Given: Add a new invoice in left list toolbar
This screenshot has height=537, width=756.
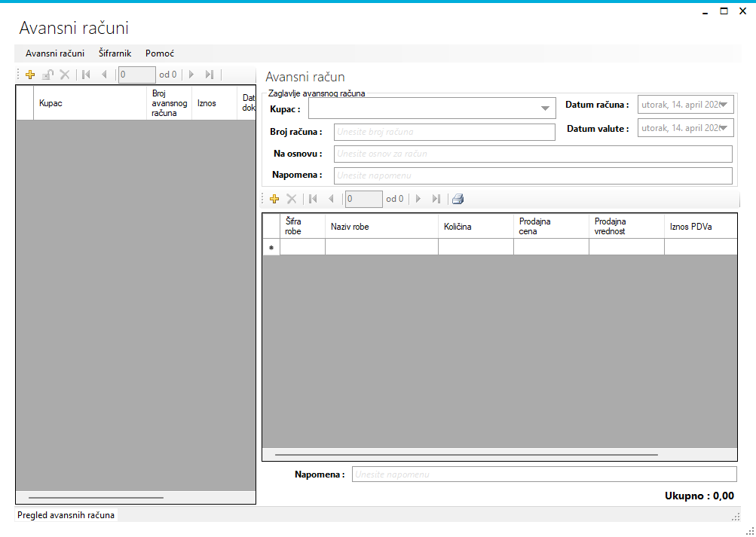Looking at the screenshot, I should click(30, 75).
